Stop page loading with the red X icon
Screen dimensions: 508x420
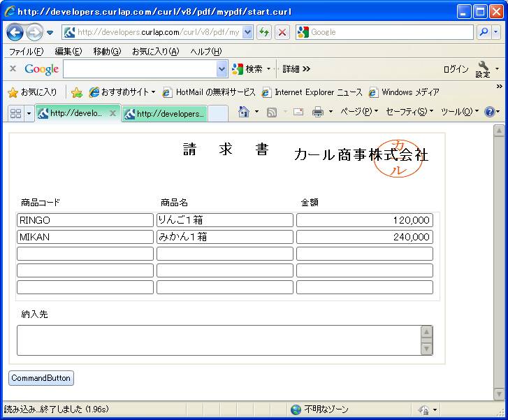[x=282, y=32]
